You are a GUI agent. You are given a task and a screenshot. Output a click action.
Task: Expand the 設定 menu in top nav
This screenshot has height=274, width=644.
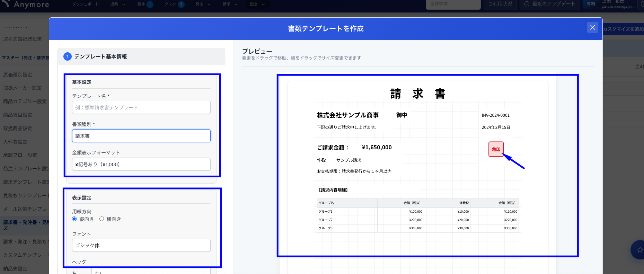257,4
